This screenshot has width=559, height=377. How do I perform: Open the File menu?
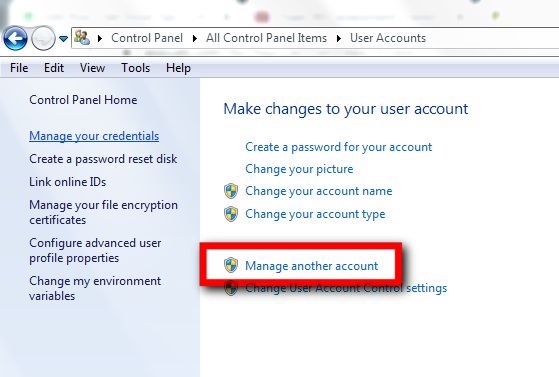click(19, 68)
